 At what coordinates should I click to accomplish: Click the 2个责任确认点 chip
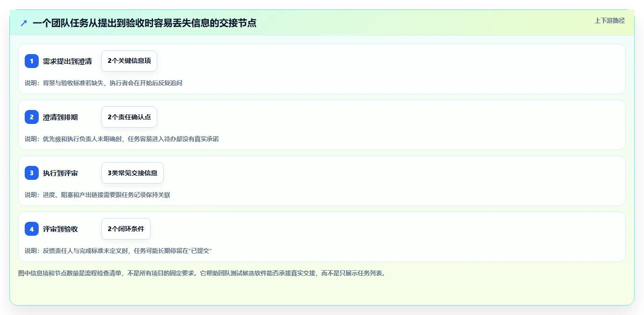pyautogui.click(x=129, y=117)
